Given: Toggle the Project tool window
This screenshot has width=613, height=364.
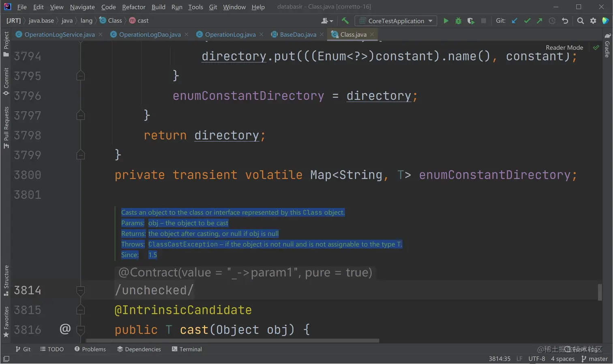Looking at the screenshot, I should 6,44.
